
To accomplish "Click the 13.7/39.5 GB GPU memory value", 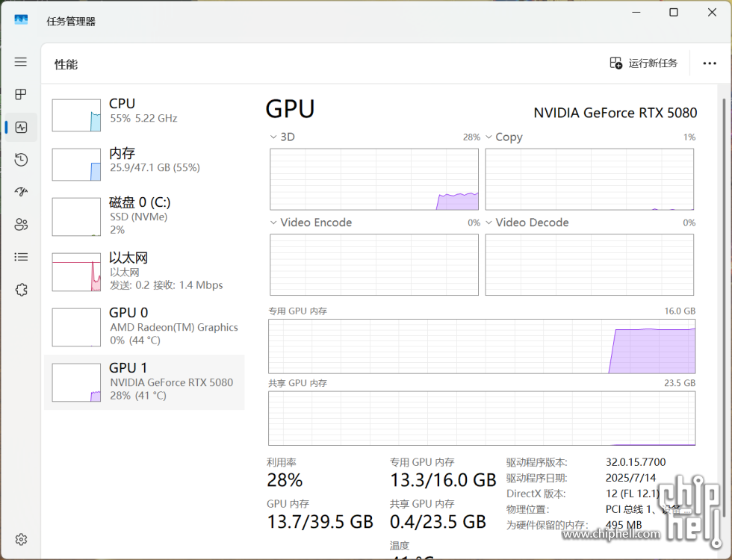I will tap(320, 522).
